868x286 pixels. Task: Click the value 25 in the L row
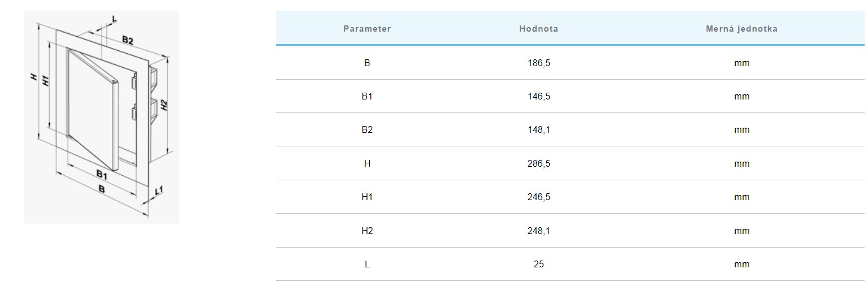[x=538, y=265]
